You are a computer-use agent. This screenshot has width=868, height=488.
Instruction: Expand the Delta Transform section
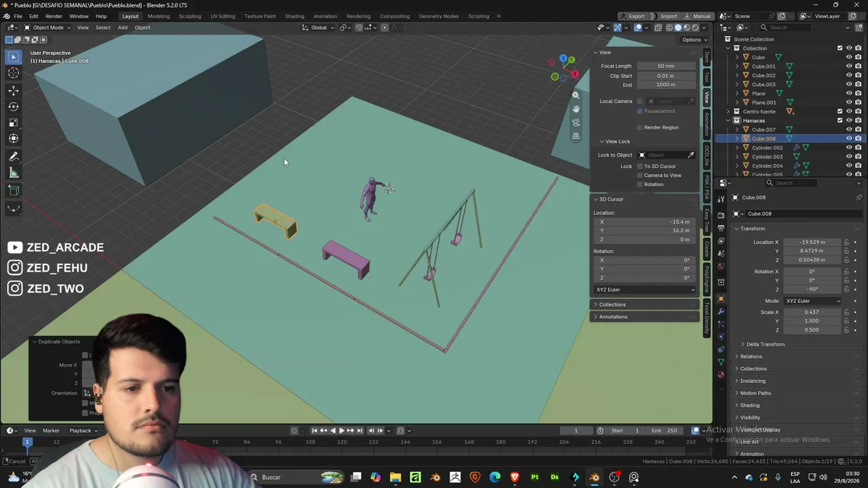[765, 344]
